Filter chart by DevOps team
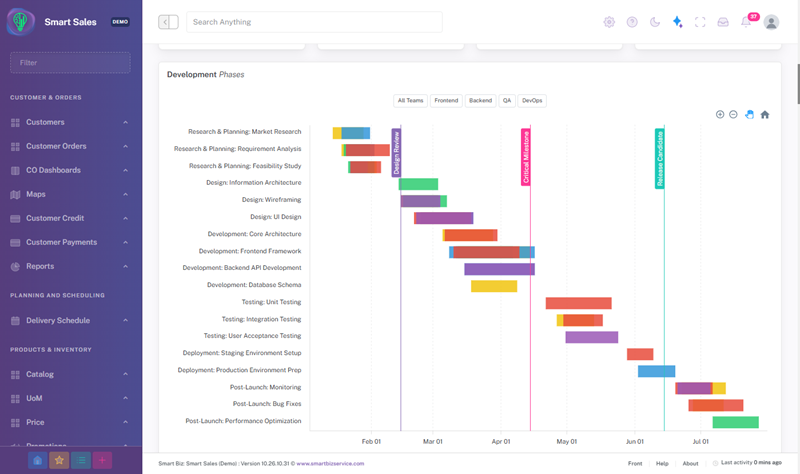 pyautogui.click(x=532, y=101)
